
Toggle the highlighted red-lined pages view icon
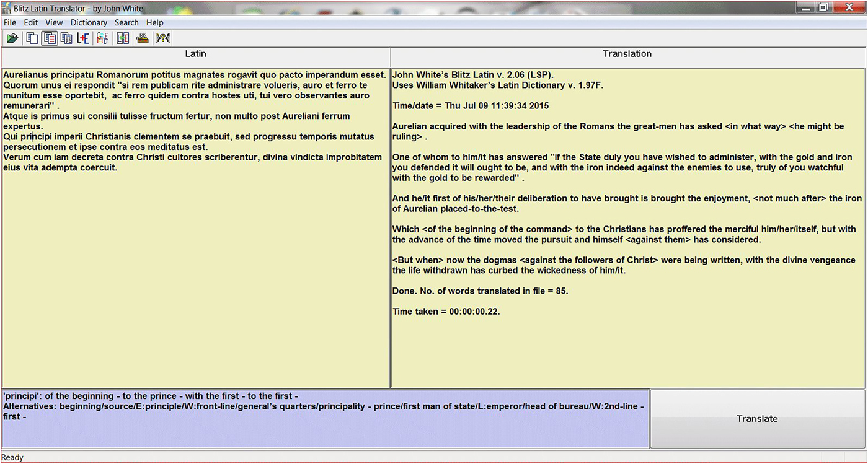pos(50,38)
